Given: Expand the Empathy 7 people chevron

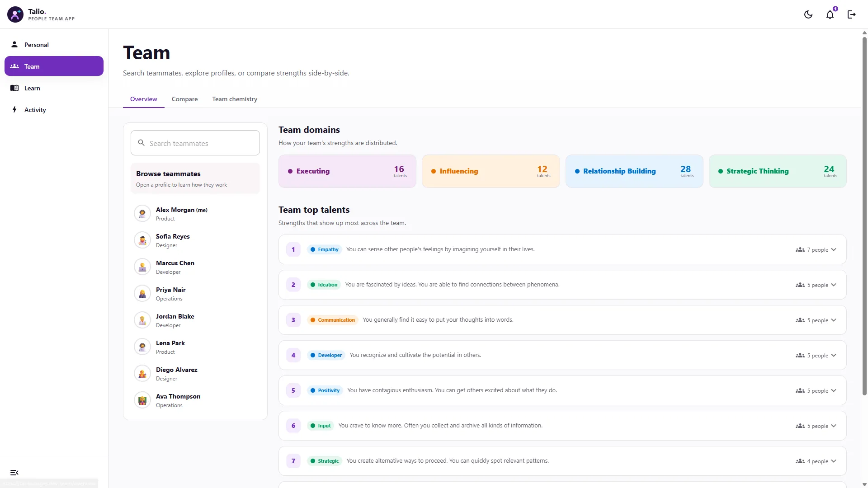Looking at the screenshot, I should point(834,249).
